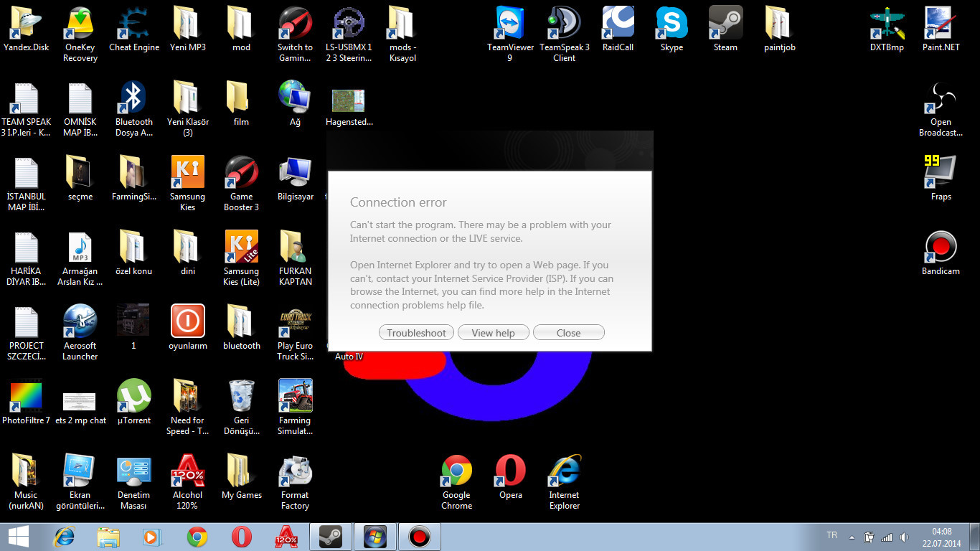
Task: Launch Opera desktop shortcut
Action: click(510, 478)
